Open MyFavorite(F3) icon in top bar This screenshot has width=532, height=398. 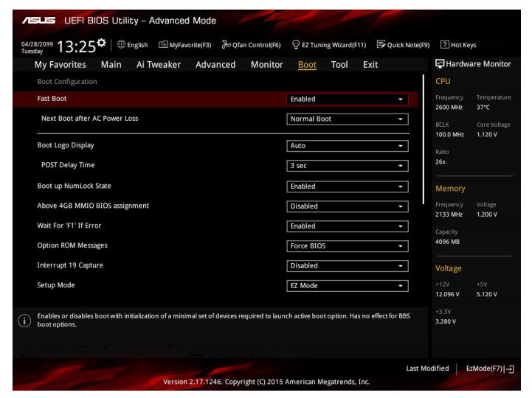163,44
